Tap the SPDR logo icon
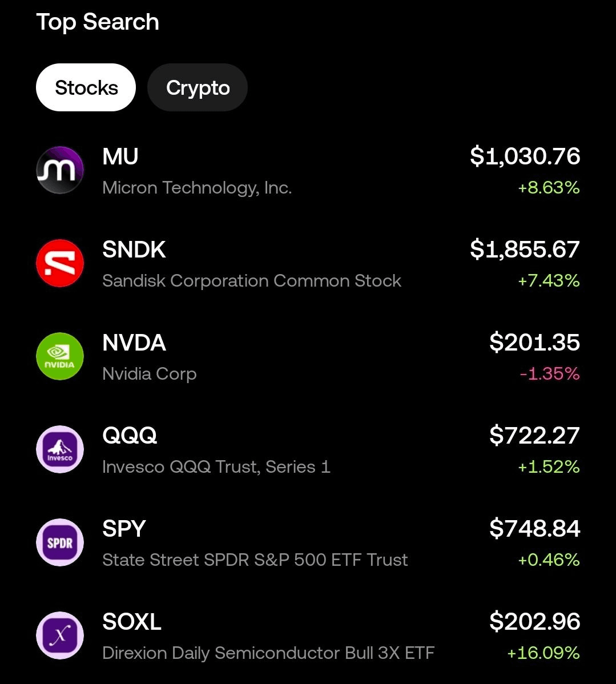The width and height of the screenshot is (616, 684). point(60,542)
